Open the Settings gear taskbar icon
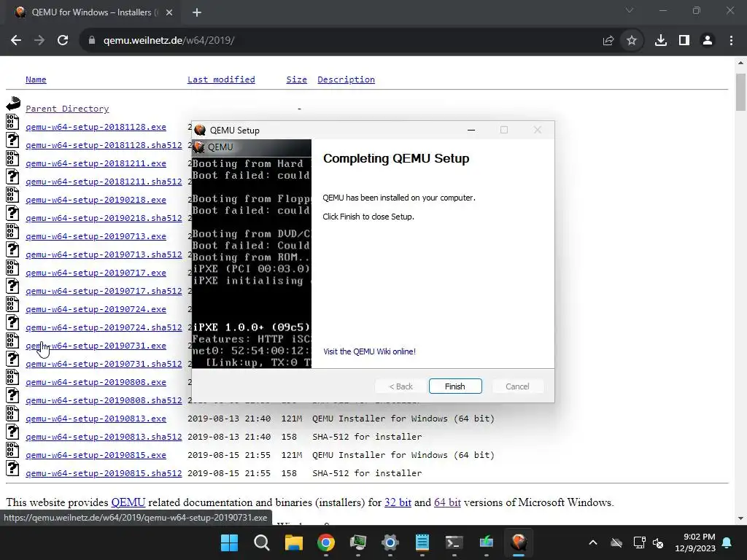The width and height of the screenshot is (747, 560). pyautogui.click(x=390, y=542)
